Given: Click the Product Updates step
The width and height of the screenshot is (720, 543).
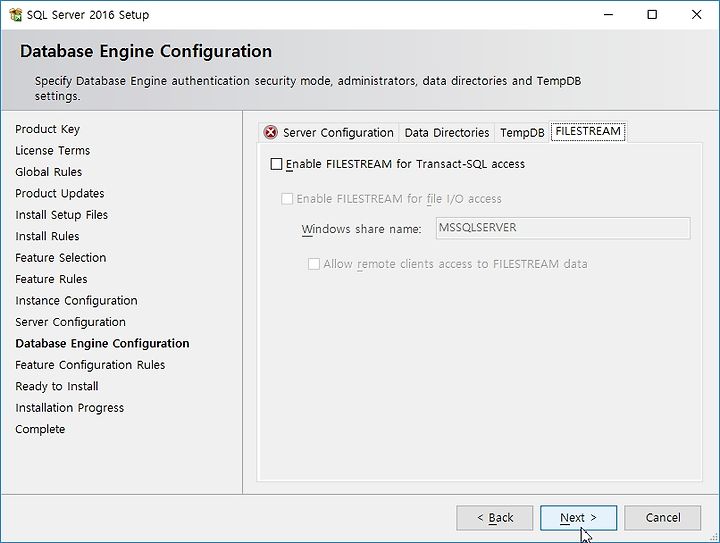Looking at the screenshot, I should coord(60,194).
